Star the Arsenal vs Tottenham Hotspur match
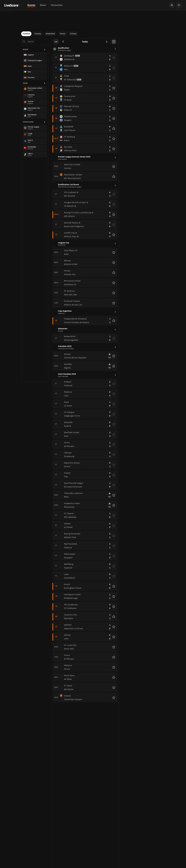The image size is (186, 868). coord(114,697)
